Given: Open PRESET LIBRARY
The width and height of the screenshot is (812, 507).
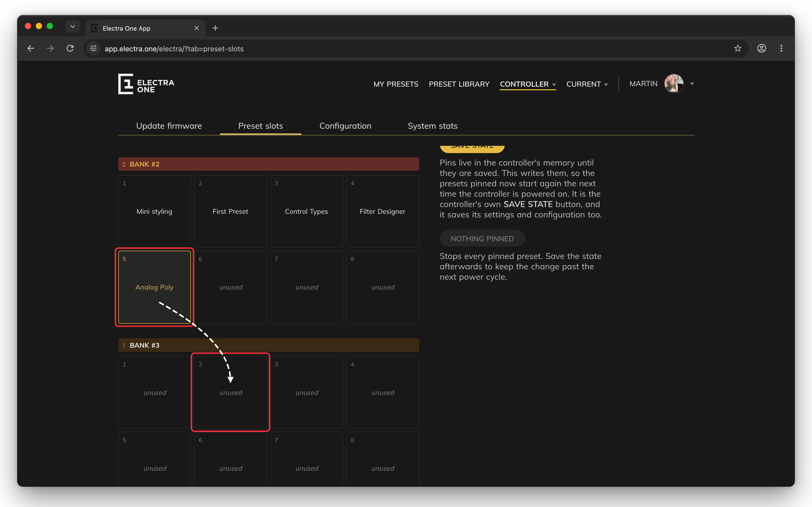Looking at the screenshot, I should (459, 84).
